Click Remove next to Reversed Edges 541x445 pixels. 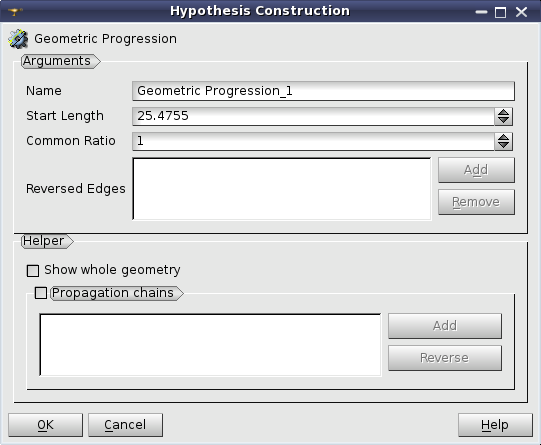(x=476, y=202)
